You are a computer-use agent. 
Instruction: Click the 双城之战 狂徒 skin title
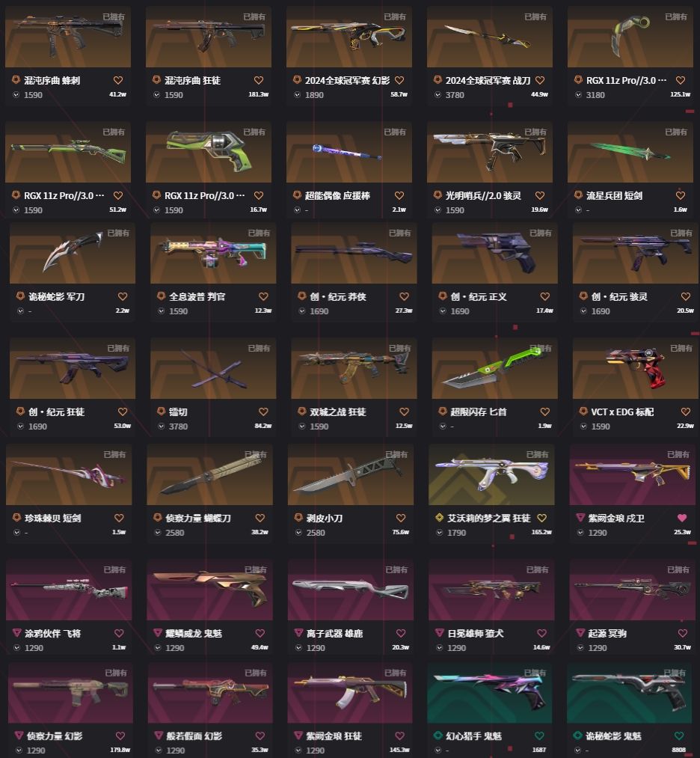click(x=338, y=412)
